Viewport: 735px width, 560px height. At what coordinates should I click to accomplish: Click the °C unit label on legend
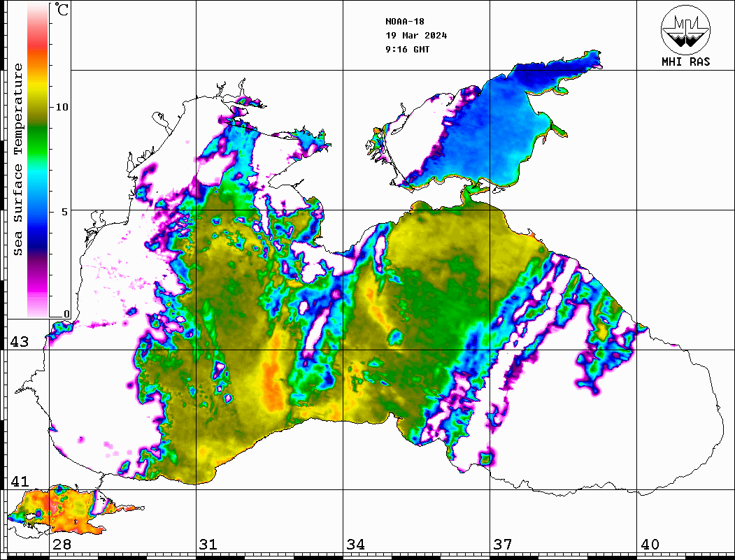tap(62, 9)
